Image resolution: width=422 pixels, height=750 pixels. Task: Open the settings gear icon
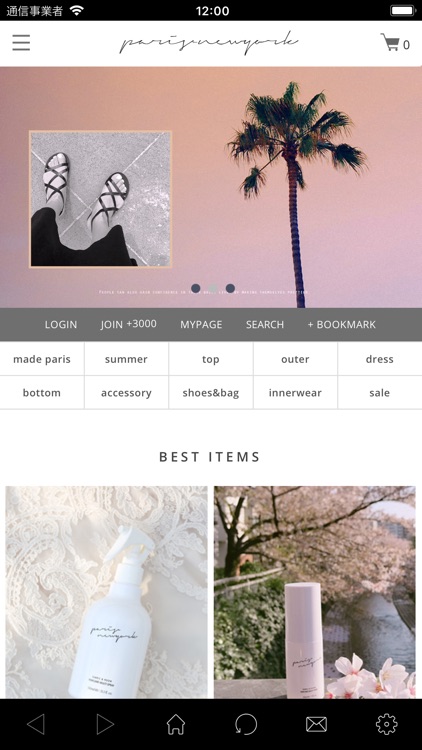(x=387, y=724)
